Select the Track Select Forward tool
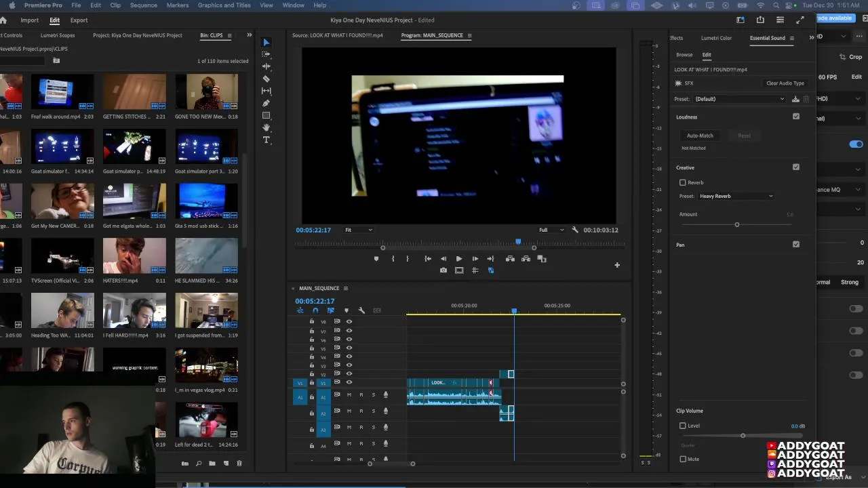This screenshot has width=868, height=488. 266,54
